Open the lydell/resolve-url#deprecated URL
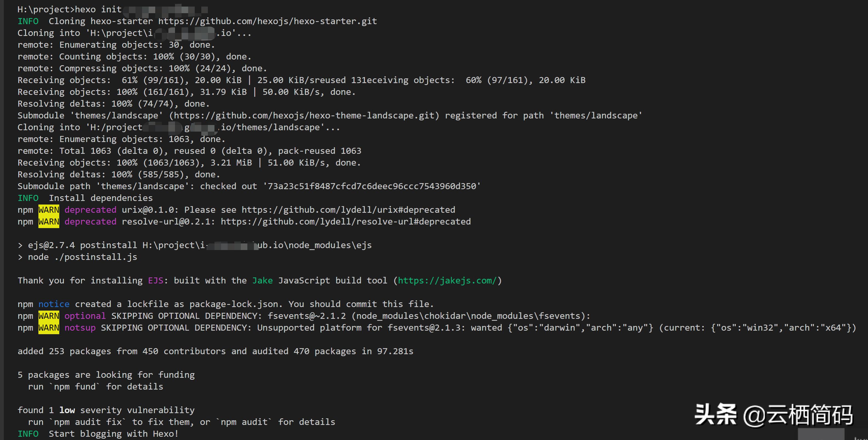 click(345, 222)
